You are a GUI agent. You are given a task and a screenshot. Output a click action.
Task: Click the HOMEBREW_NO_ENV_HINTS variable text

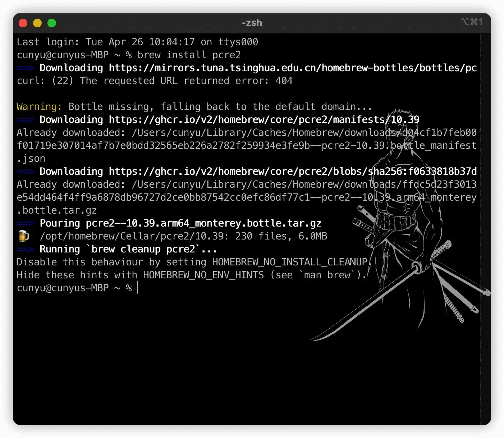[x=203, y=275]
